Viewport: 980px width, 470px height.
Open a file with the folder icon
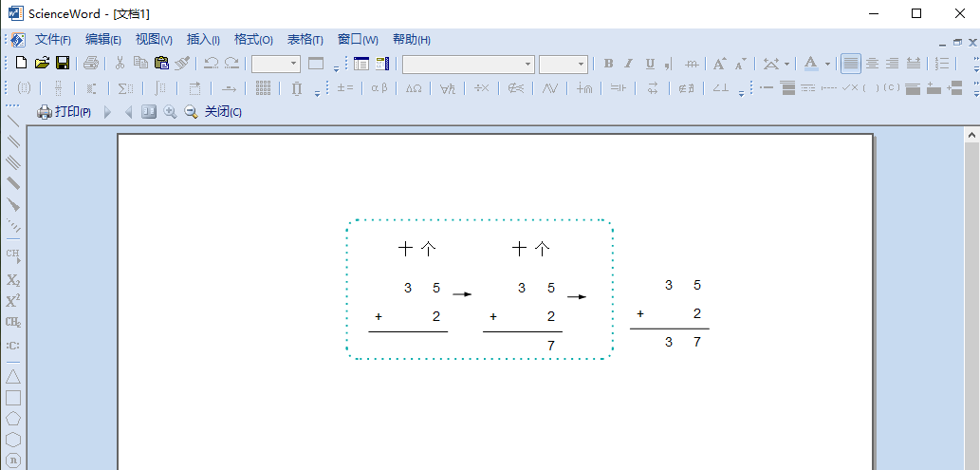pyautogui.click(x=42, y=63)
